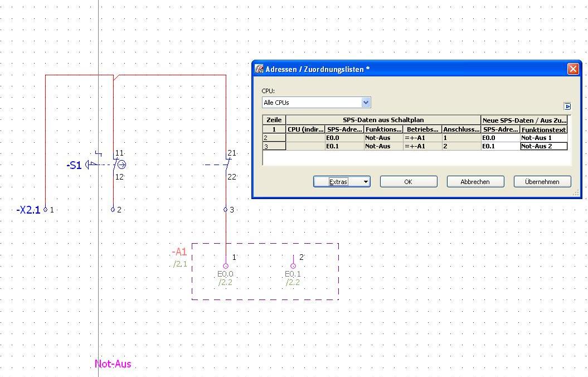Click the Neue SPS-Daten / Aus Zu... header
588x377 pixels.
click(x=524, y=120)
